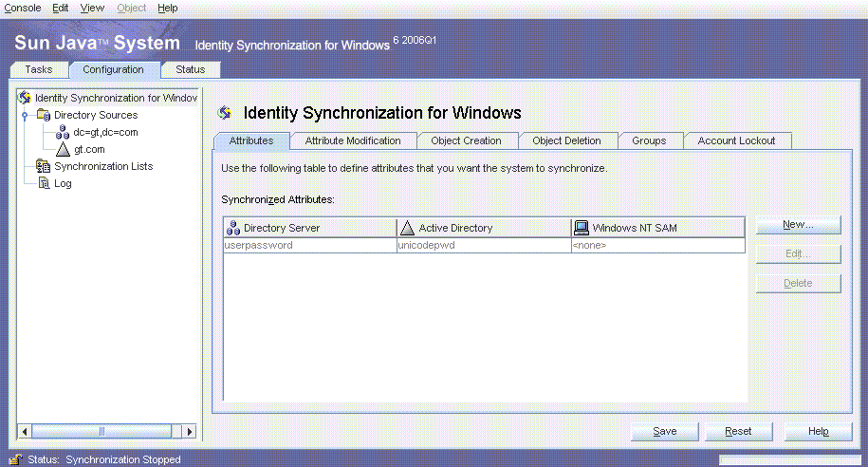Collapse the Directory Sources tree node
Screen dimensions: 868x467
pos(25,115)
